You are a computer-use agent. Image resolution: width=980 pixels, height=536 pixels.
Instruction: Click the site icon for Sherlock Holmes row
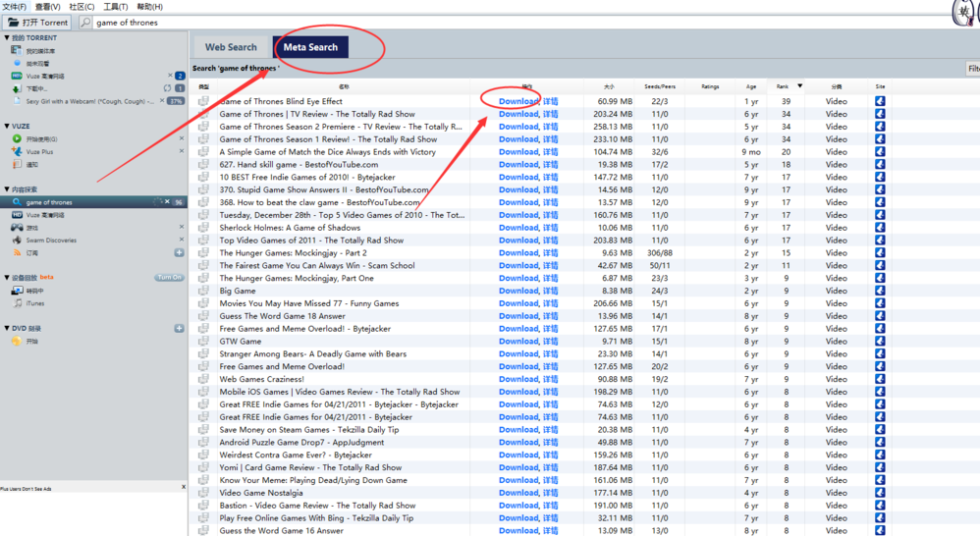coord(880,228)
